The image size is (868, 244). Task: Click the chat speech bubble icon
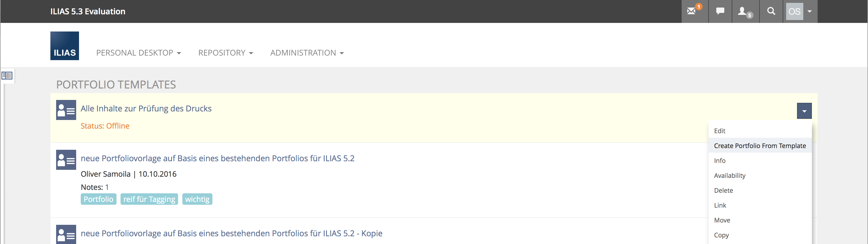pyautogui.click(x=720, y=11)
